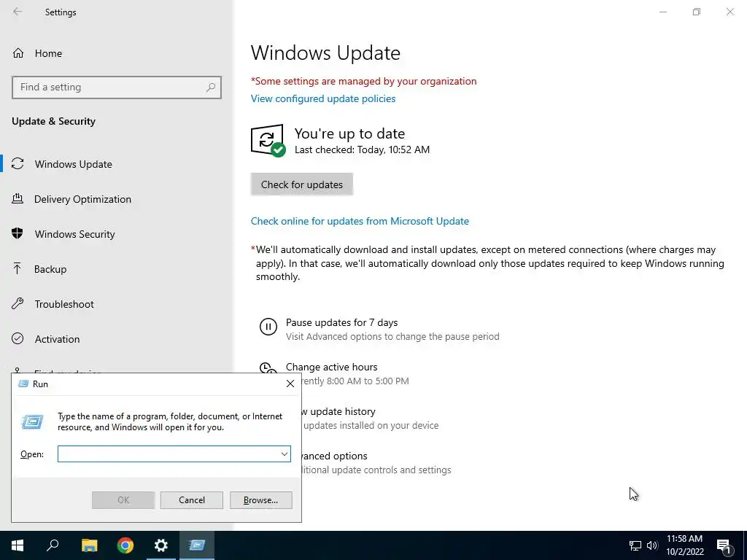The height and width of the screenshot is (560, 747).
Task: Click the Run program icon in dialog body
Action: coord(32,422)
